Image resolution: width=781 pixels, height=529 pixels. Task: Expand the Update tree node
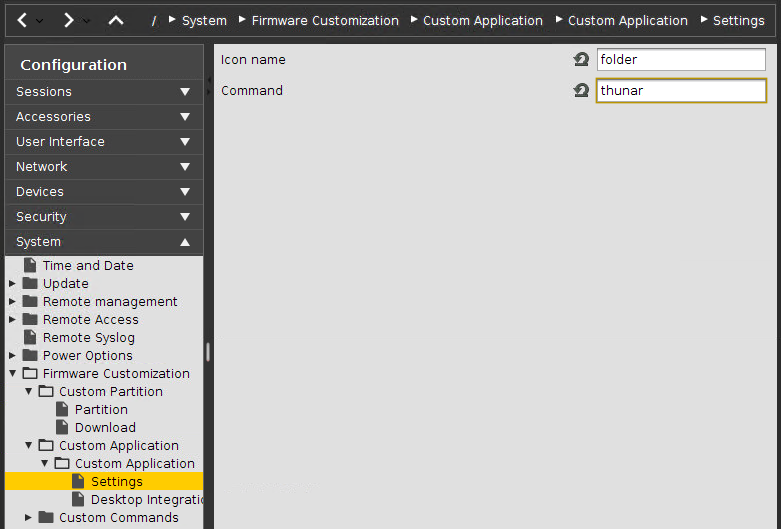[12, 284]
